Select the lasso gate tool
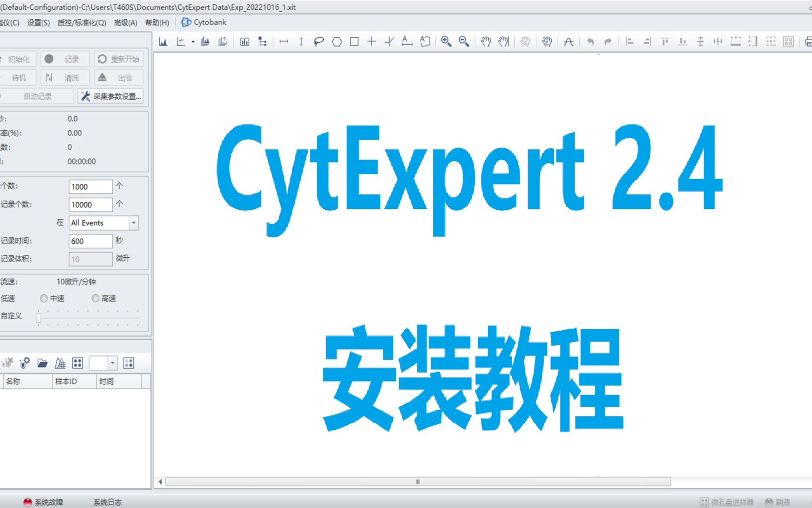Image resolution: width=812 pixels, height=508 pixels. tap(319, 41)
